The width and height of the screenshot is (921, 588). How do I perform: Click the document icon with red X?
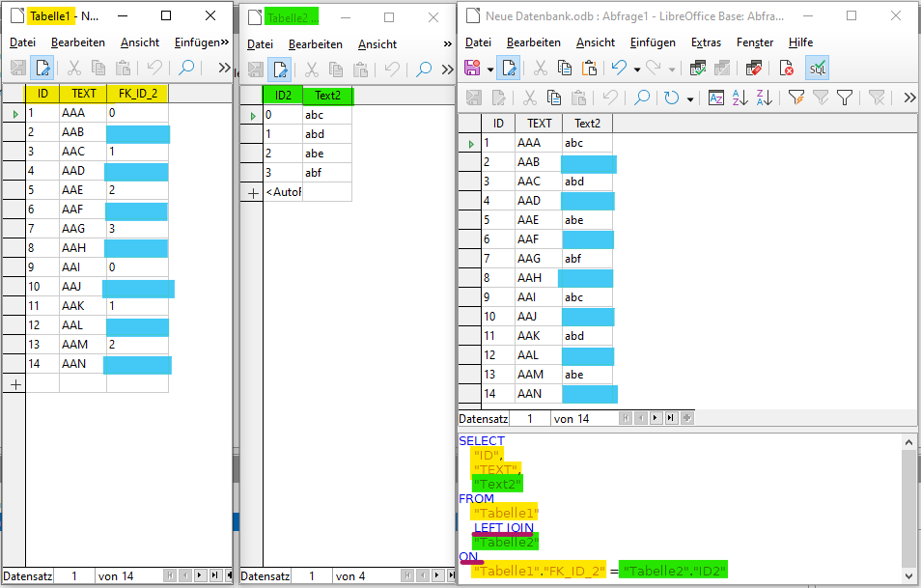[x=786, y=69]
